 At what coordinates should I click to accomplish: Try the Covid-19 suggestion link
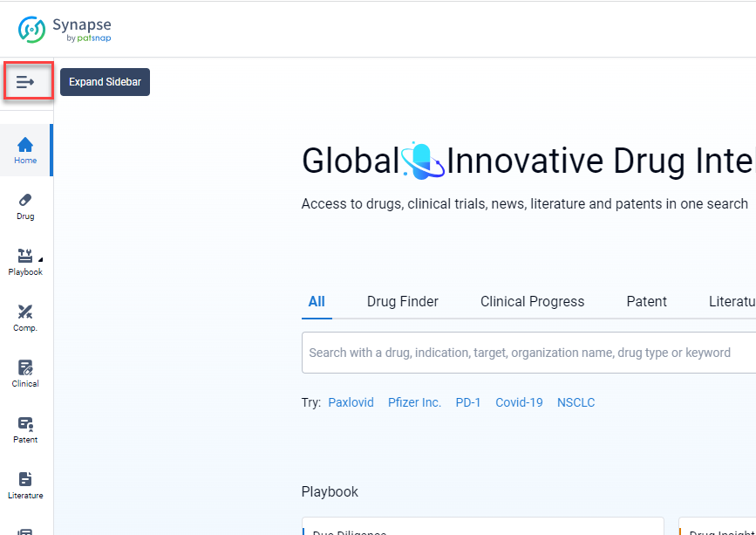(519, 402)
